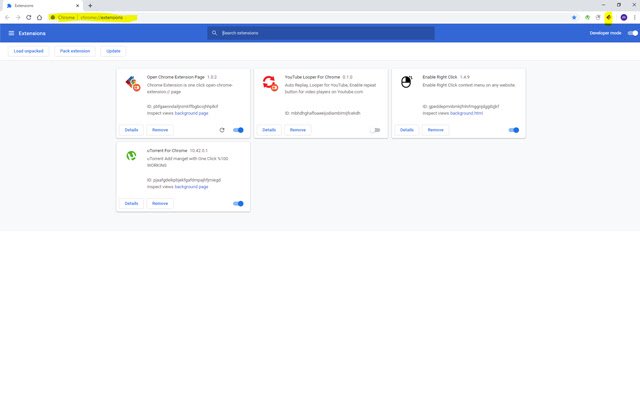Screen dimensions: 640x400
Task: Click the uTorrent For Chrome card icon
Action: (x=131, y=156)
